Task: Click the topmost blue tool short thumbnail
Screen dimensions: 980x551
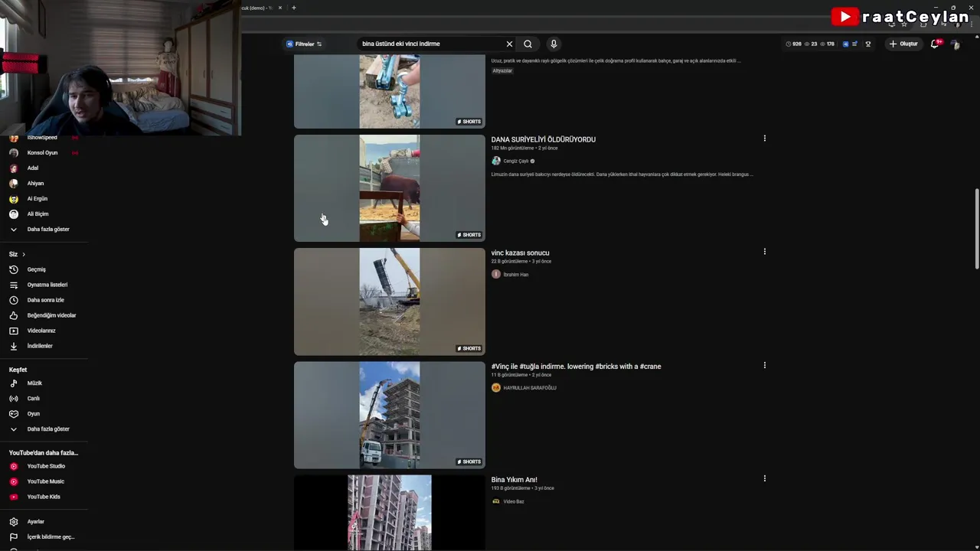Action: coord(390,92)
